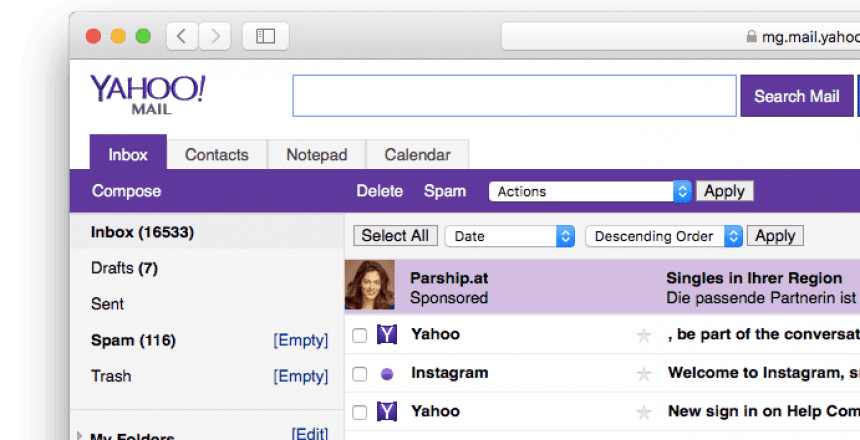Click the purple dot next to Instagram
The image size is (860, 440).
pyautogui.click(x=387, y=374)
